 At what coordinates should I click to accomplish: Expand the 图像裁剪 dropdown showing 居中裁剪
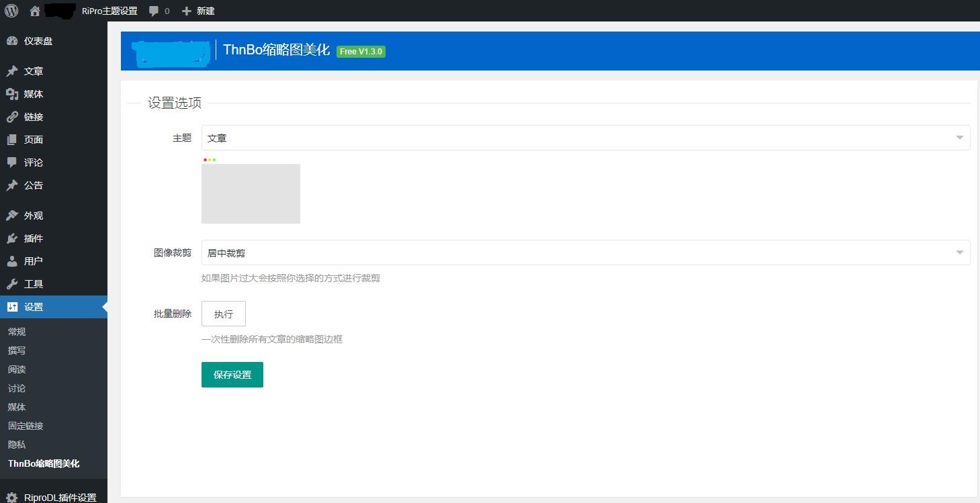586,253
